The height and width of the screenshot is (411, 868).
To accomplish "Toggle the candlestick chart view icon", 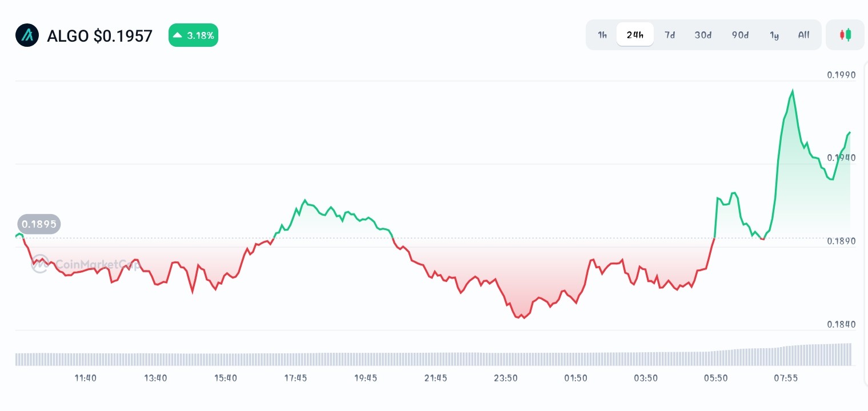I will tap(845, 35).
